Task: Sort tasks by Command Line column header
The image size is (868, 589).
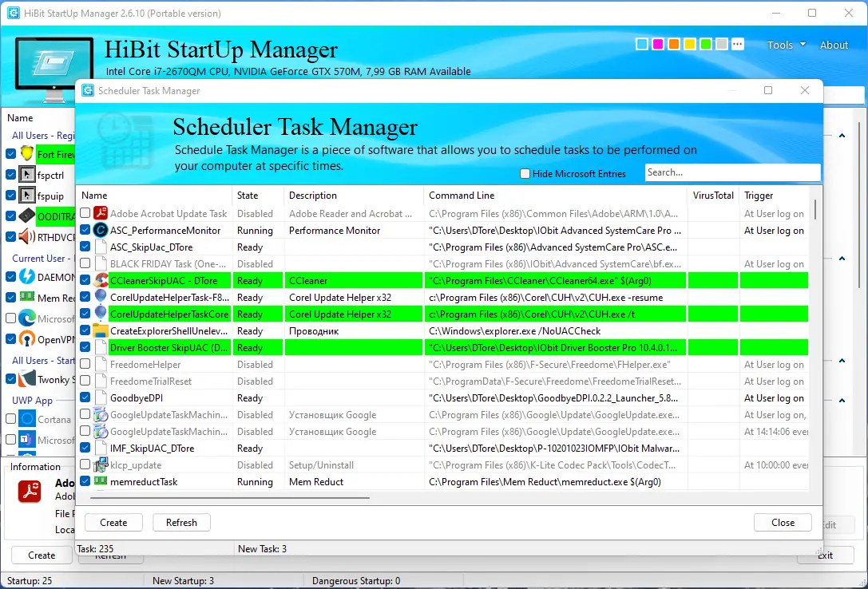Action: point(556,196)
